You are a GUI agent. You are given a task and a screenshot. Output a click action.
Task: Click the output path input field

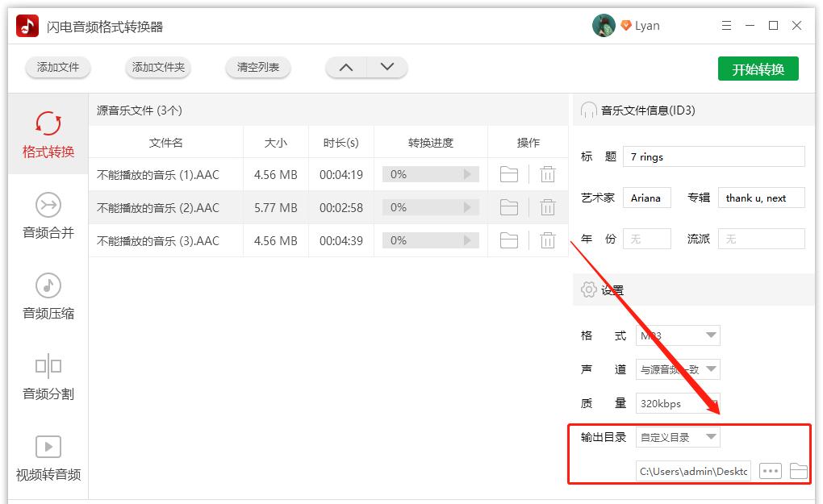(x=694, y=470)
